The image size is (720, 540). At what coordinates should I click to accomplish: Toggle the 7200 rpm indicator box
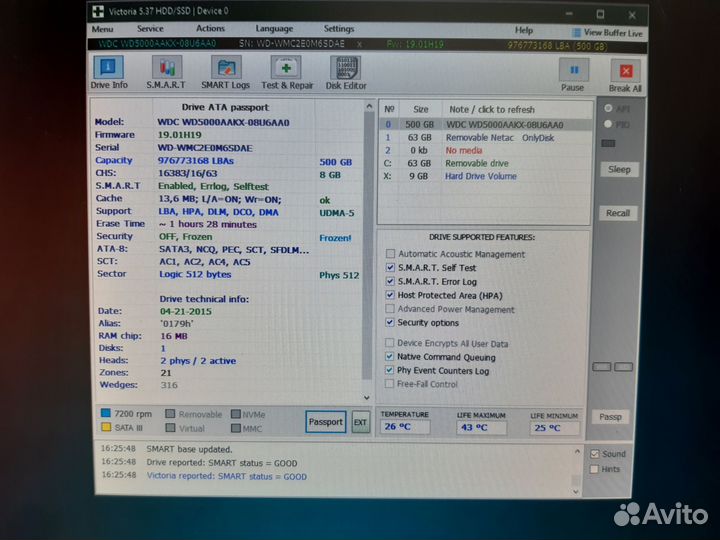[106, 413]
